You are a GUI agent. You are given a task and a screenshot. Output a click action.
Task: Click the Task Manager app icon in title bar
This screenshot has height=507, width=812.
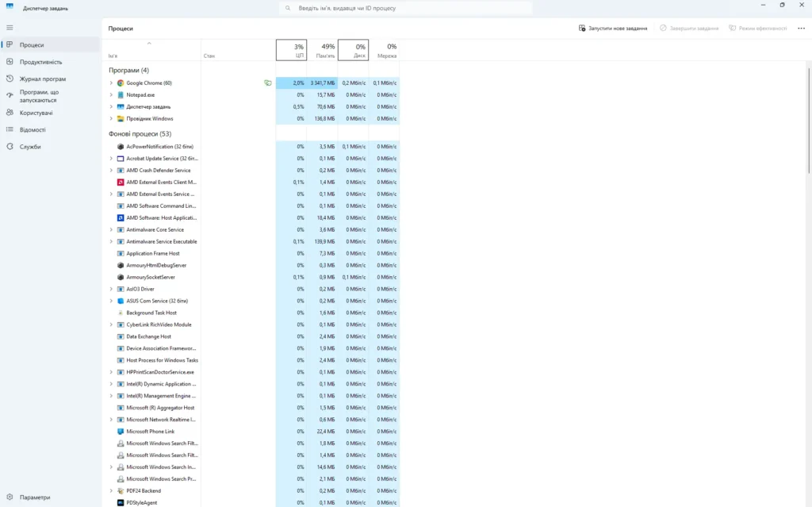coord(10,6)
